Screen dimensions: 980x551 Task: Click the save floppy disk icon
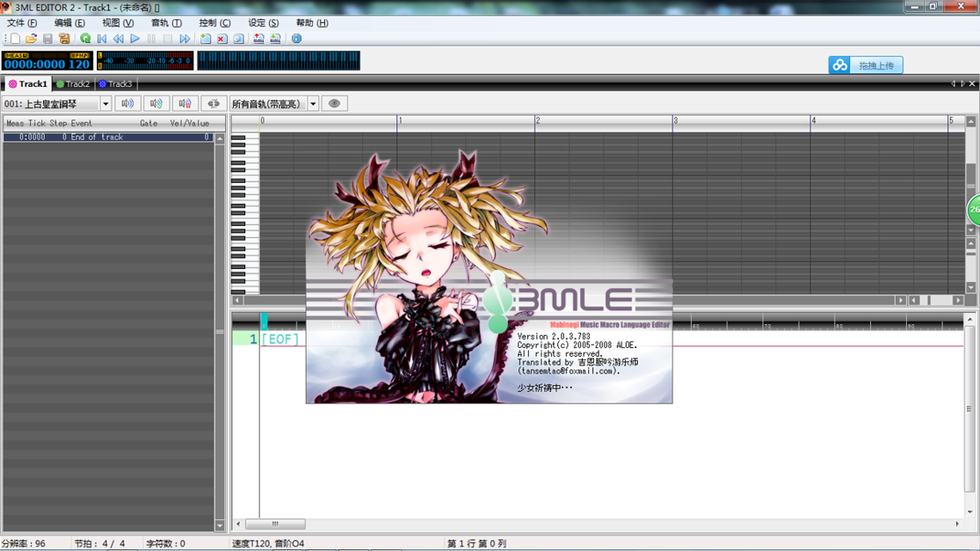click(47, 39)
